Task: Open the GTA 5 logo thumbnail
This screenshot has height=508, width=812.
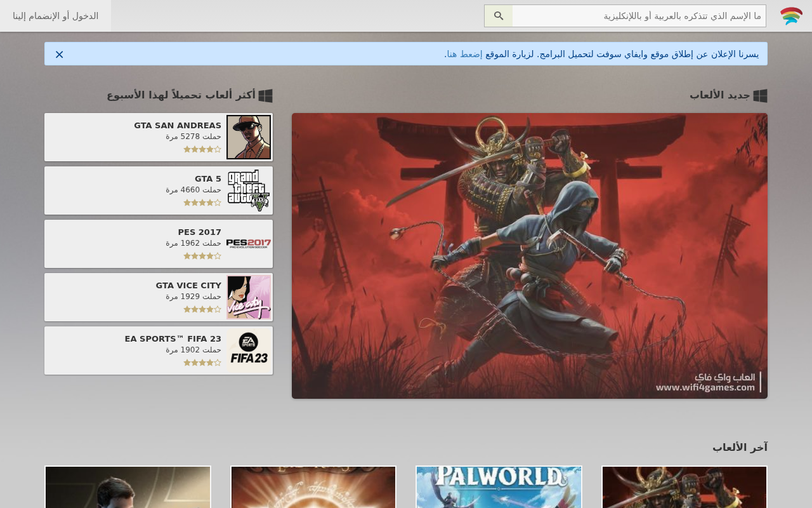Action: pos(249,190)
